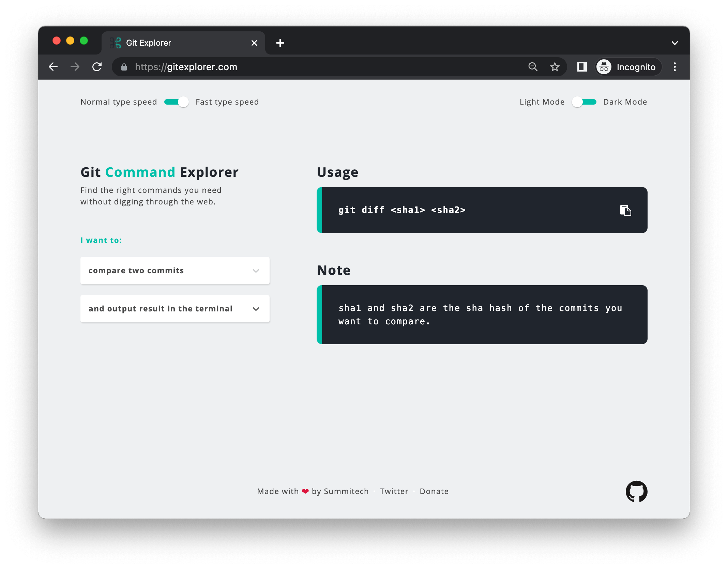Go back to the previous page
728x569 pixels.
[53, 67]
